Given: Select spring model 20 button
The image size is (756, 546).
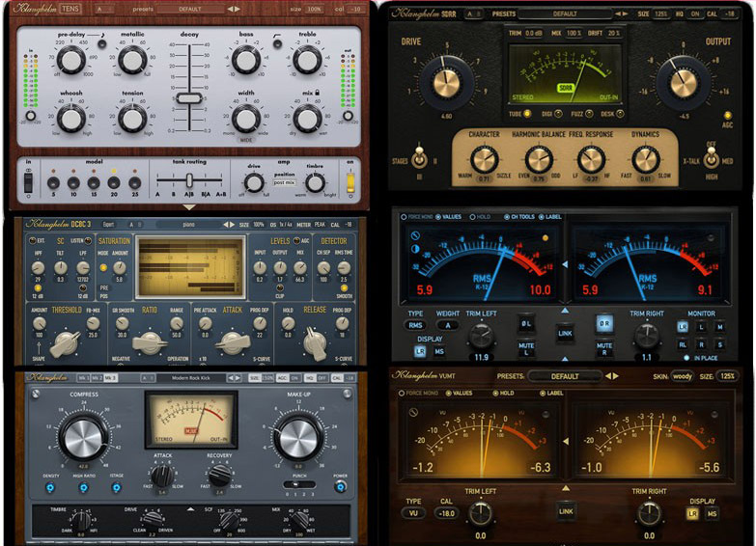Looking at the screenshot, I should (115, 180).
